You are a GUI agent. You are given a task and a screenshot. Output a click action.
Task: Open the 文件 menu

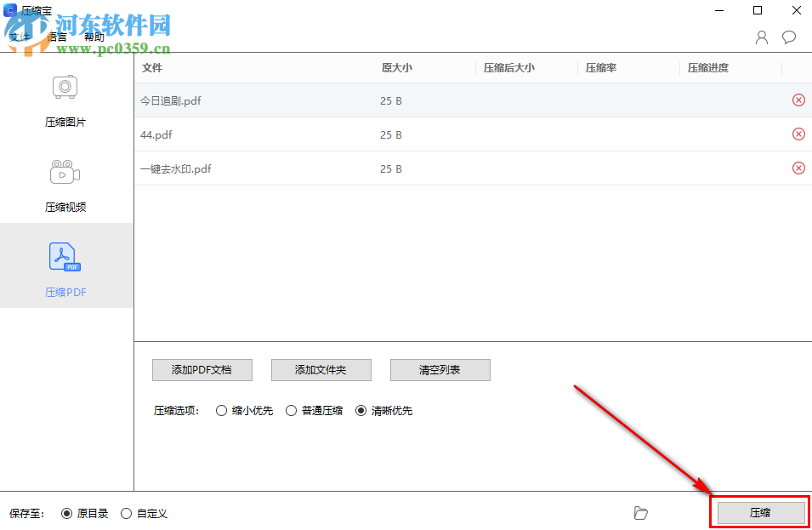(x=21, y=37)
